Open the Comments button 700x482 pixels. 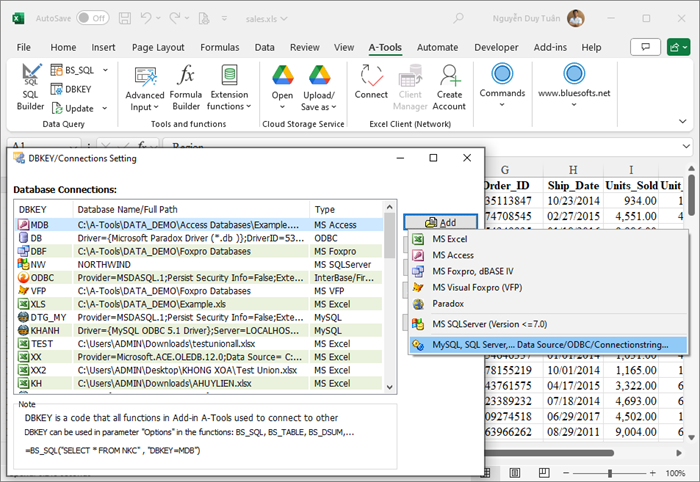645,47
